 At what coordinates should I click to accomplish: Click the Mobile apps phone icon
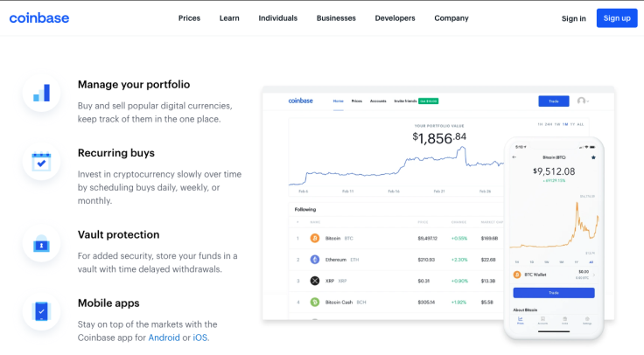(41, 312)
